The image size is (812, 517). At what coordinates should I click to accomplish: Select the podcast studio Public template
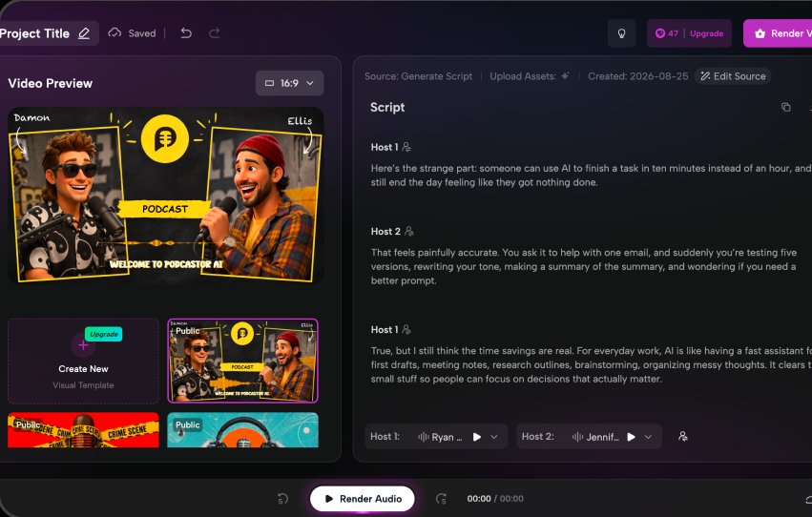pos(242,361)
